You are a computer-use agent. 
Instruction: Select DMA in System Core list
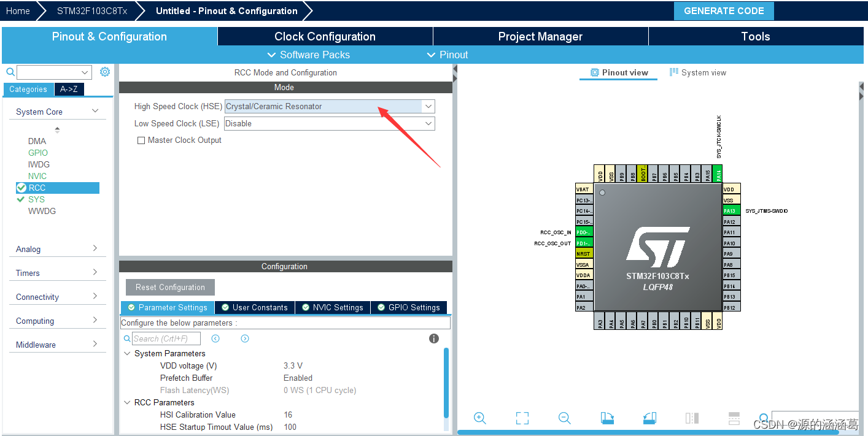tap(37, 141)
